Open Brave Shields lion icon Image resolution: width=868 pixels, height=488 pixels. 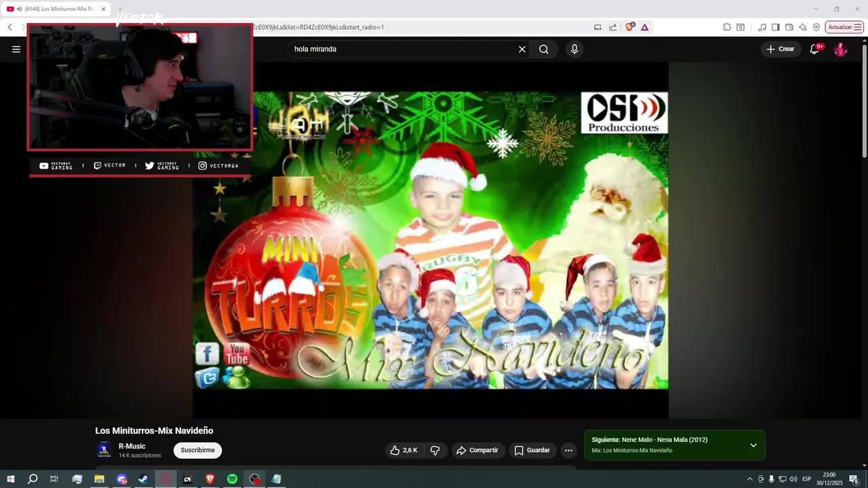(630, 27)
